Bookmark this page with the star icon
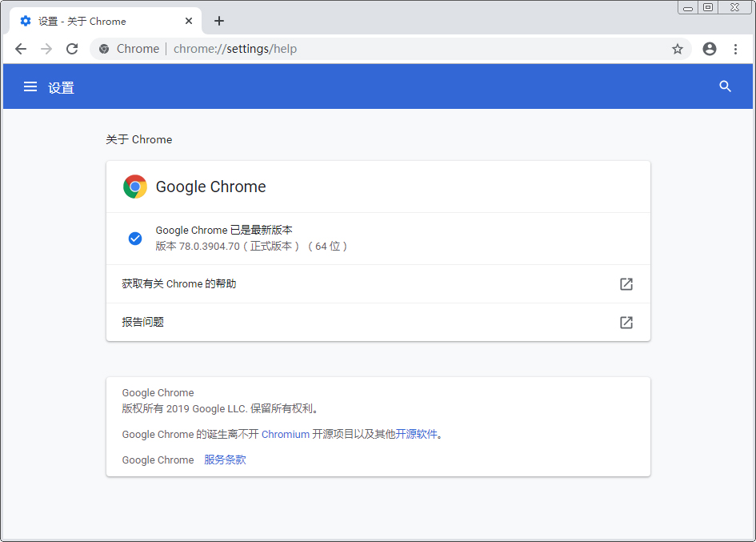The width and height of the screenshot is (756, 542). [x=678, y=49]
